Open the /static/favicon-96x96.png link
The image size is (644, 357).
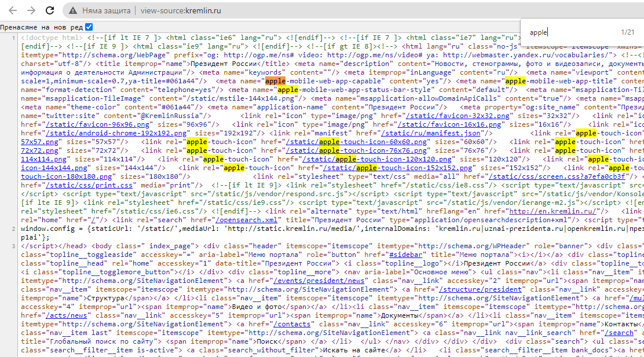(x=97, y=125)
